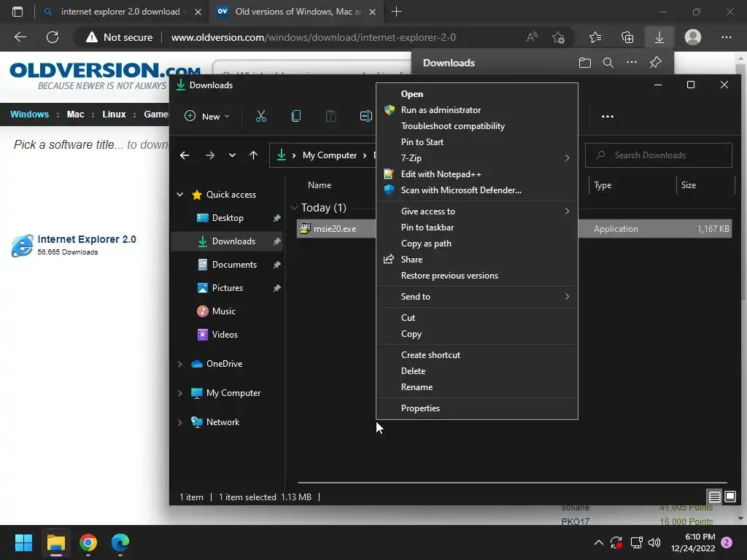Open the Mac section on oldversion.com
The image size is (747, 560).
(x=75, y=114)
